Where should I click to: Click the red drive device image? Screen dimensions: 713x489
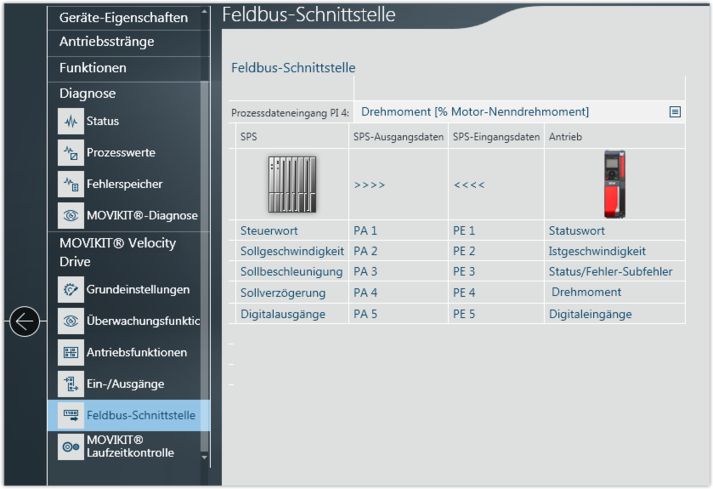tap(615, 185)
